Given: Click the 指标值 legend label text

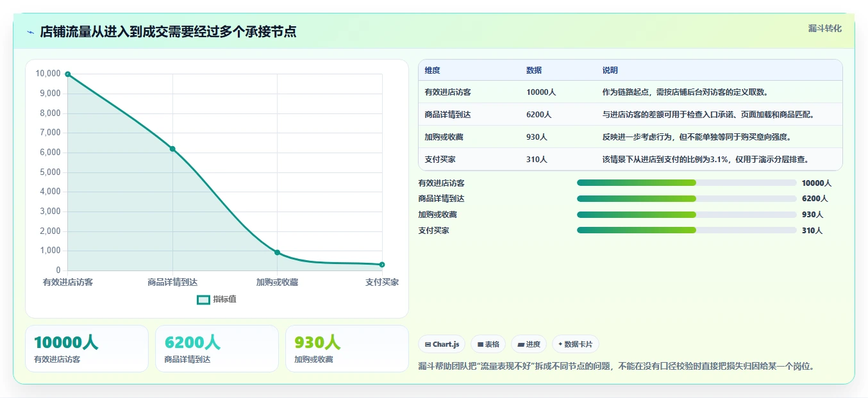Looking at the screenshot, I should 225,299.
